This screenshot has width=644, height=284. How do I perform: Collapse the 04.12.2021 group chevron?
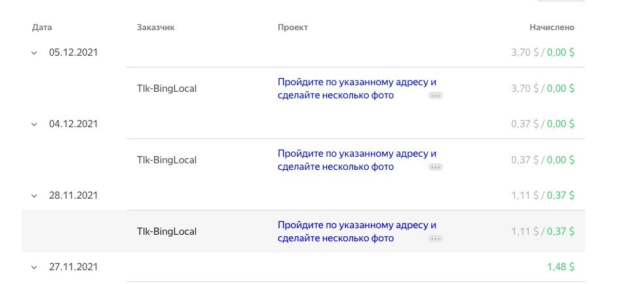[x=34, y=124]
